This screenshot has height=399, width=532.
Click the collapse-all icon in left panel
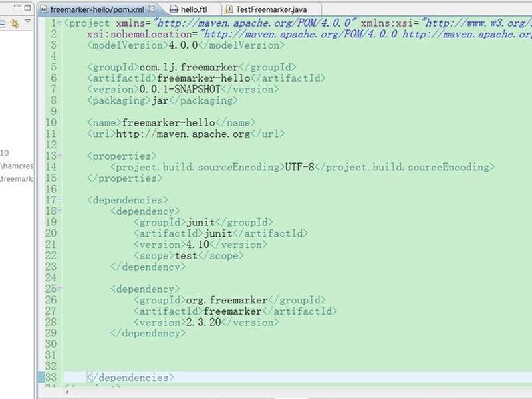click(3, 23)
